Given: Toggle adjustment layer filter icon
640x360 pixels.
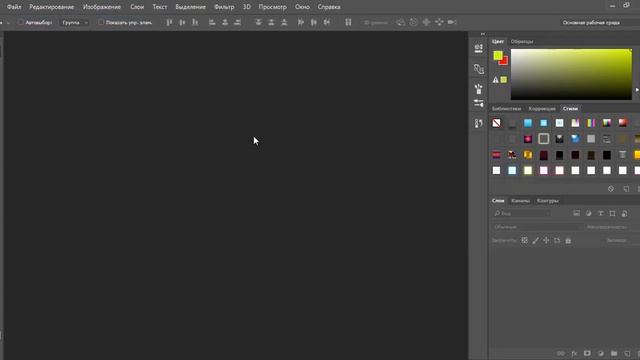Looking at the screenshot, I should pos(589,213).
